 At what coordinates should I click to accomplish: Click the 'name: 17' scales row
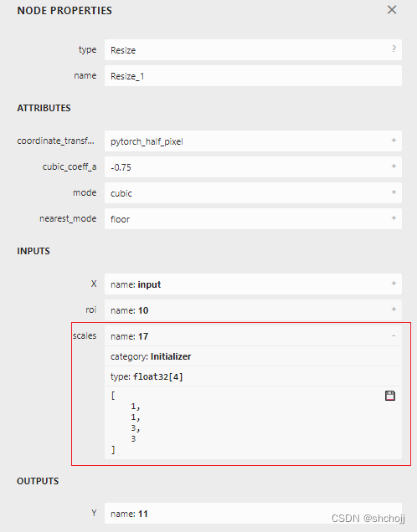click(x=253, y=336)
